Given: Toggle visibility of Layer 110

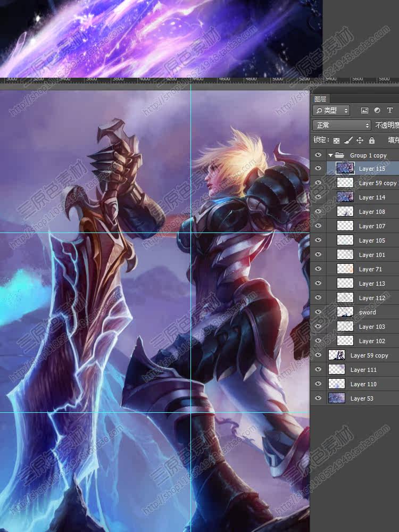Looking at the screenshot, I should coord(318,384).
